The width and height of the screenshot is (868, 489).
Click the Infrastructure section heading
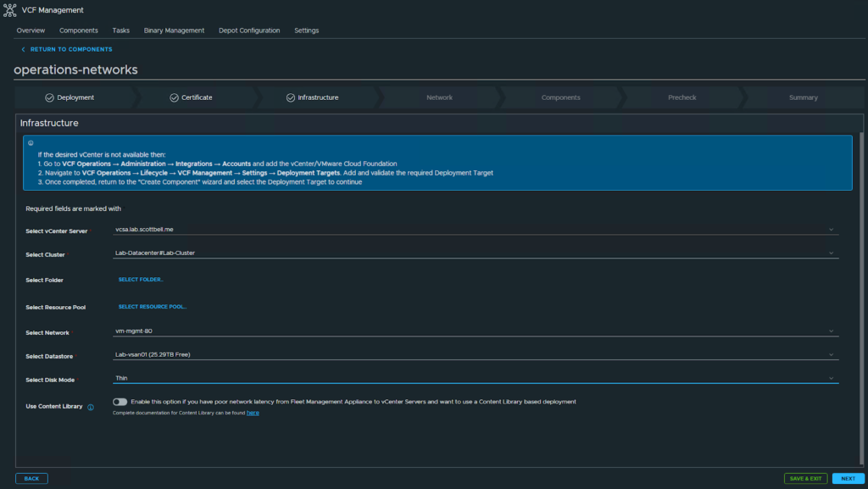pyautogui.click(x=49, y=123)
